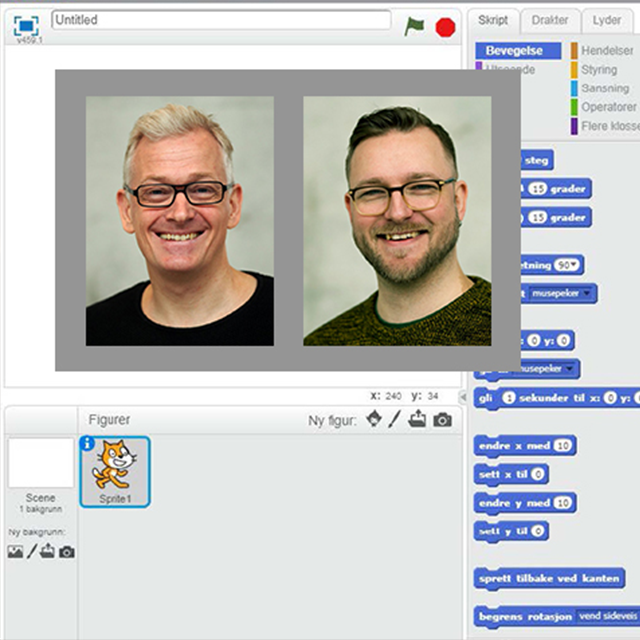The width and height of the screenshot is (640, 640).
Task: Open the Skript tab
Action: coord(493,20)
